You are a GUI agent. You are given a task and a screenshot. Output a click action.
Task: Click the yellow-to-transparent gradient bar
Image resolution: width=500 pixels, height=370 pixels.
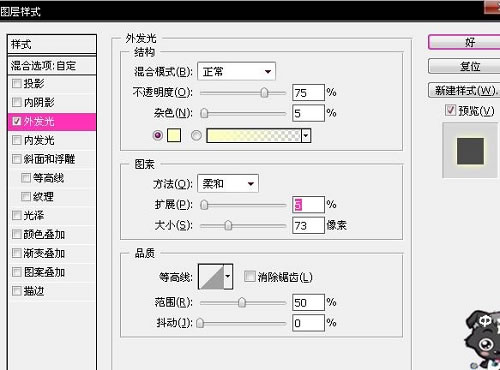[254, 135]
